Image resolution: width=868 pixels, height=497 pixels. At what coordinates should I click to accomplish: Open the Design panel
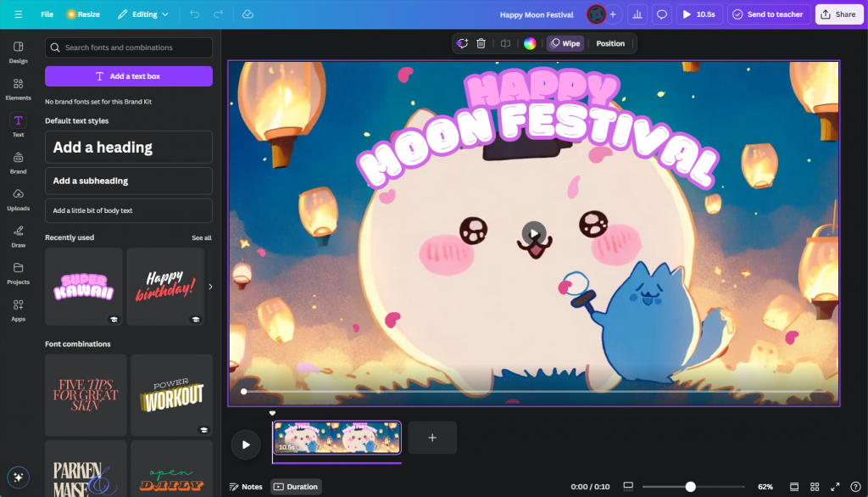coord(19,52)
